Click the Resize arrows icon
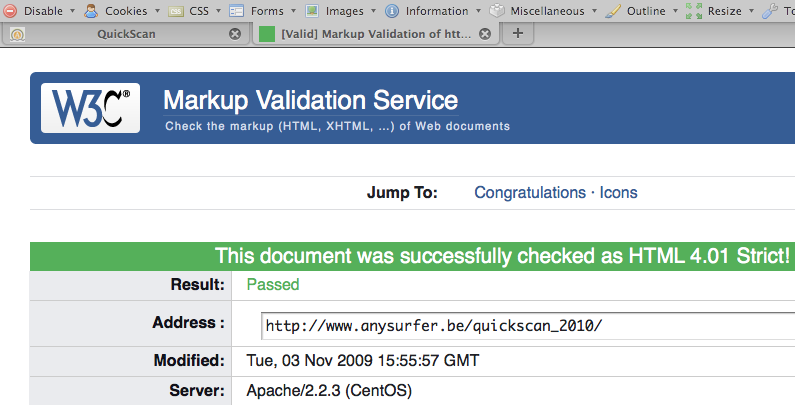Viewport: 795px width, 405px height. click(x=694, y=11)
